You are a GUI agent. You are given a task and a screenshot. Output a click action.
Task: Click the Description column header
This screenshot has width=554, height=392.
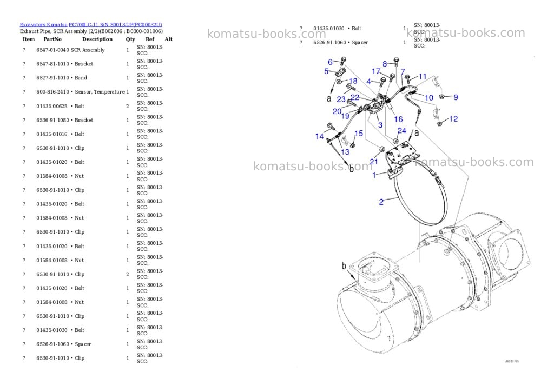(97, 39)
